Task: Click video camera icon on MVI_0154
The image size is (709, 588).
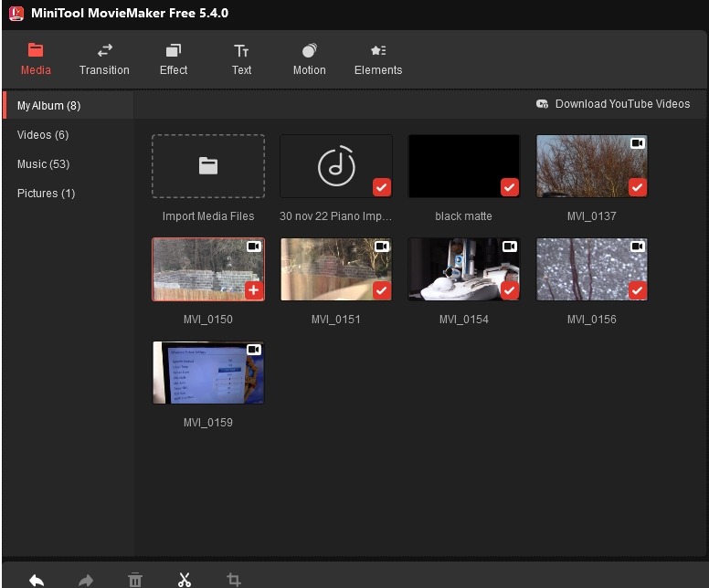Action: coord(510,247)
